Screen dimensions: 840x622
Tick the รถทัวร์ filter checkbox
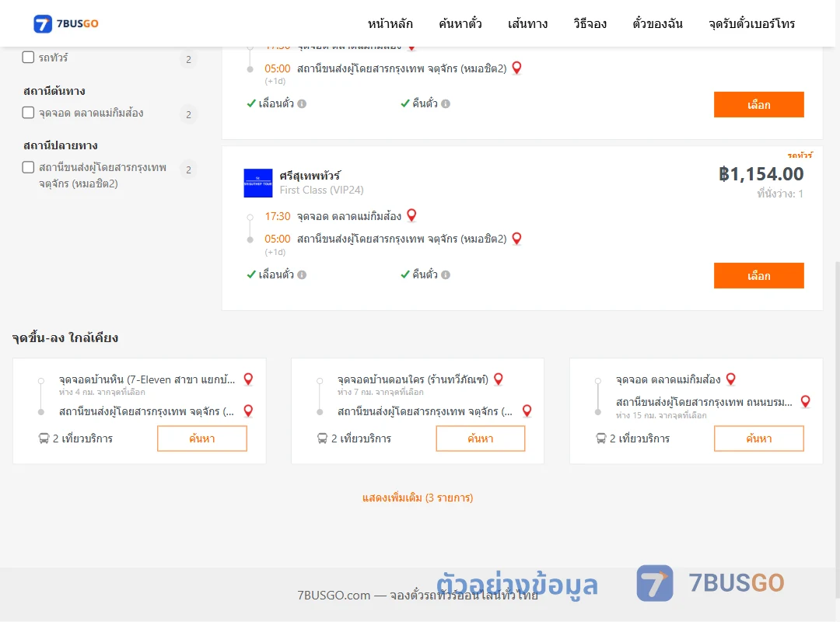pyautogui.click(x=29, y=58)
